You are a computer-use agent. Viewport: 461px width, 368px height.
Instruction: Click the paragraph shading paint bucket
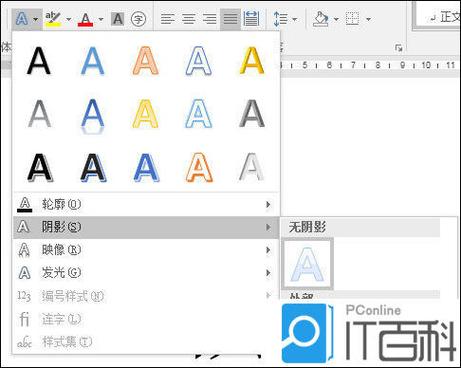[321, 19]
